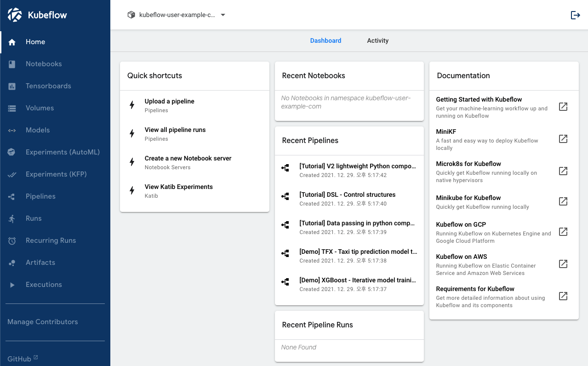Click pipeline icon beside DSL - Control structures
The height and width of the screenshot is (366, 588).
[x=285, y=196]
